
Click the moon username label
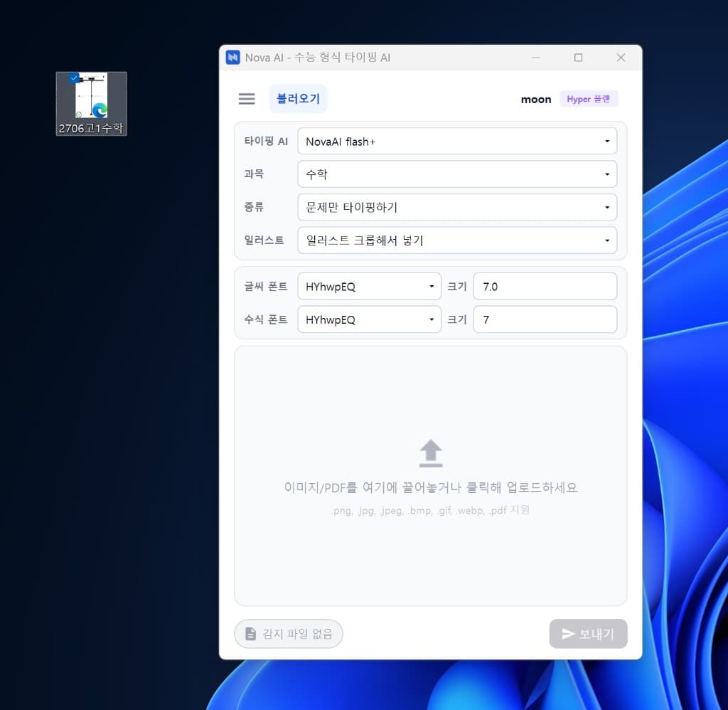point(536,100)
